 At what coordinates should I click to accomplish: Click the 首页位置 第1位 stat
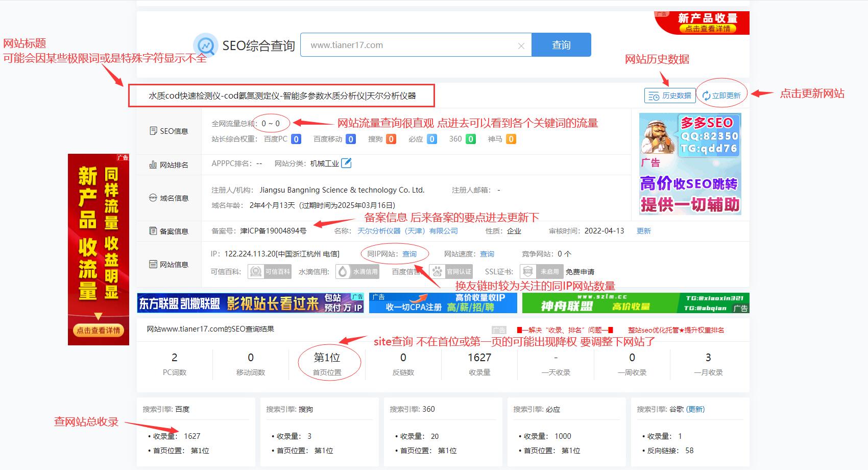327,363
